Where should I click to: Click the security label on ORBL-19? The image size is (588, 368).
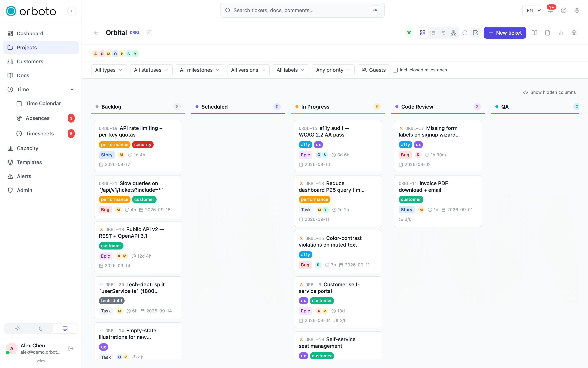pyautogui.click(x=143, y=145)
